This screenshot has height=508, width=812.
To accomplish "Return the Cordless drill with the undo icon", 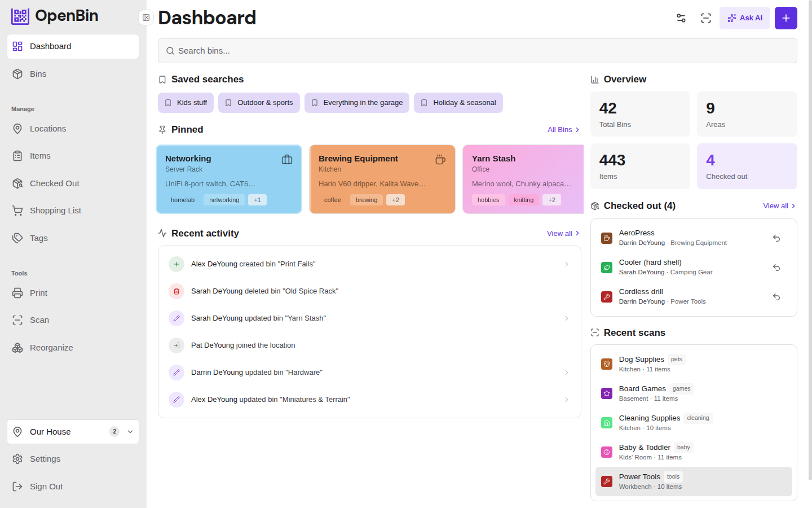I will 776,297.
